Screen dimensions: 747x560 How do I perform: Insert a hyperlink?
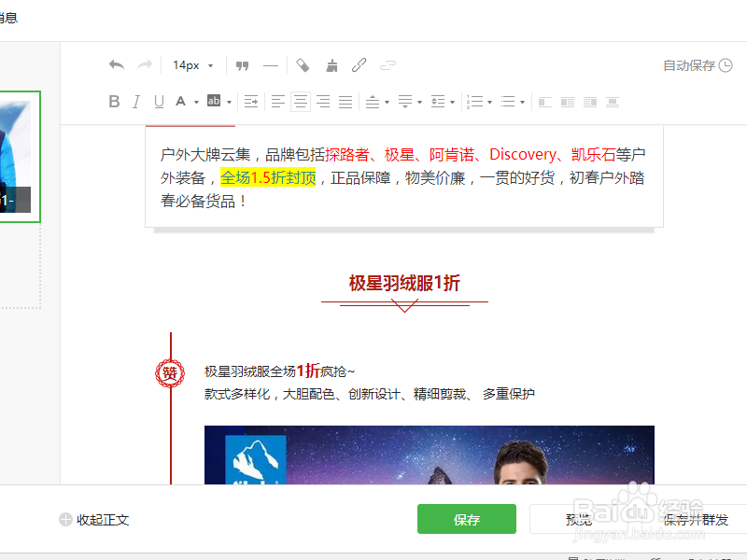pos(359,65)
